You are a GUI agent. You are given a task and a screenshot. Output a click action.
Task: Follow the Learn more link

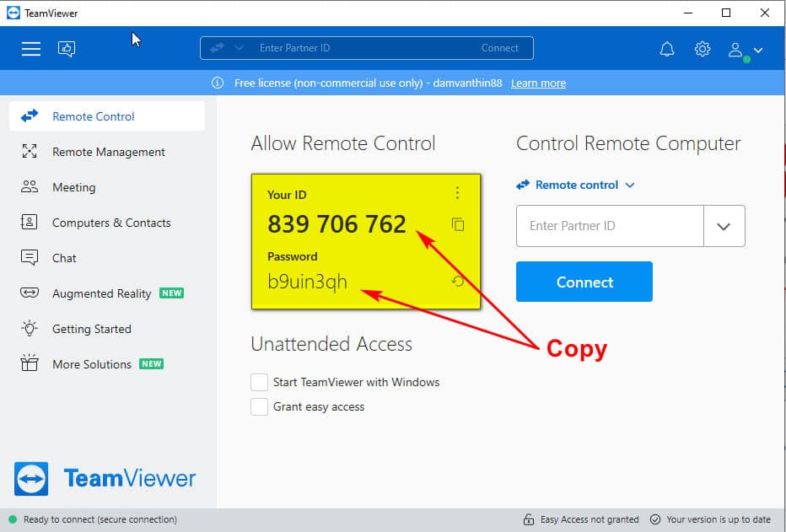click(x=538, y=83)
